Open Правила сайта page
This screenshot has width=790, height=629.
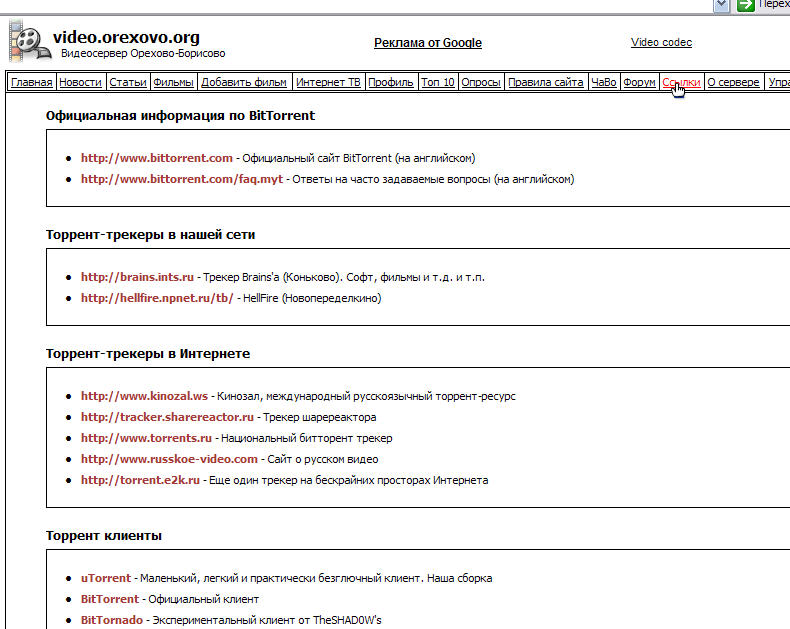546,82
